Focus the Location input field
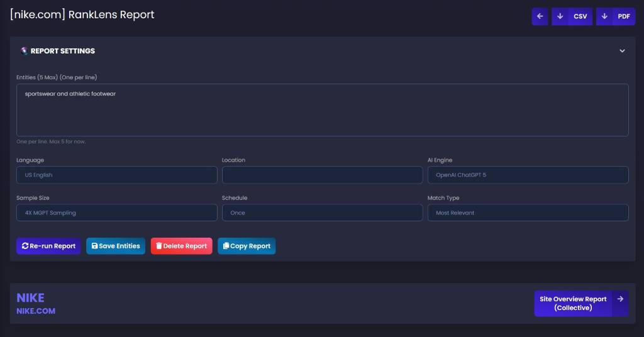644x337 pixels. click(x=322, y=175)
